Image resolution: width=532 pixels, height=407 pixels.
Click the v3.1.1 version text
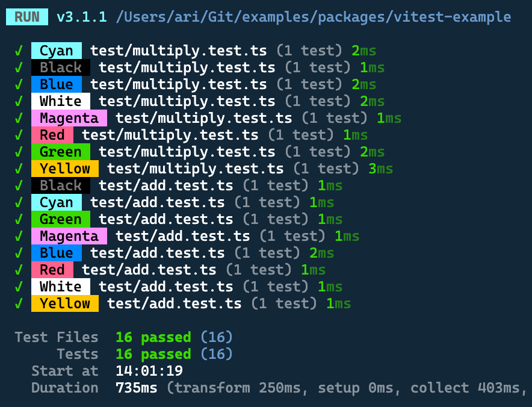(82, 17)
